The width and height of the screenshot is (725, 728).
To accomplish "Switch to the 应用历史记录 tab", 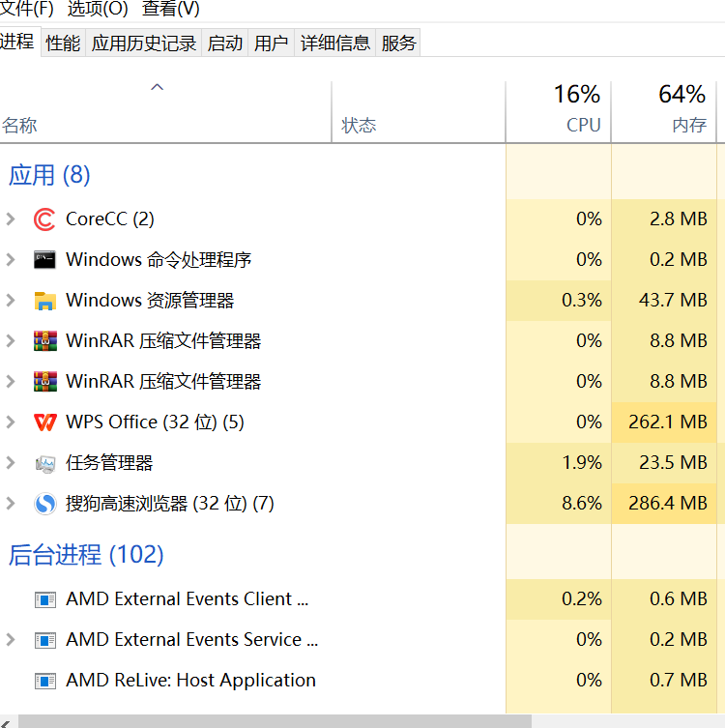I will 143,44.
